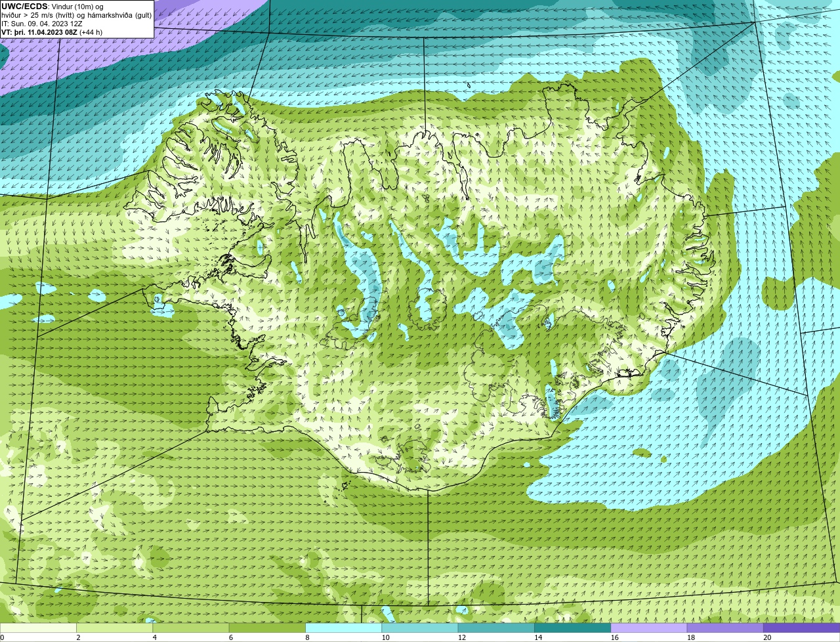Choose the 18–20 m/s purple legend swatch
This screenshot has width=840, height=642.
click(x=725, y=628)
